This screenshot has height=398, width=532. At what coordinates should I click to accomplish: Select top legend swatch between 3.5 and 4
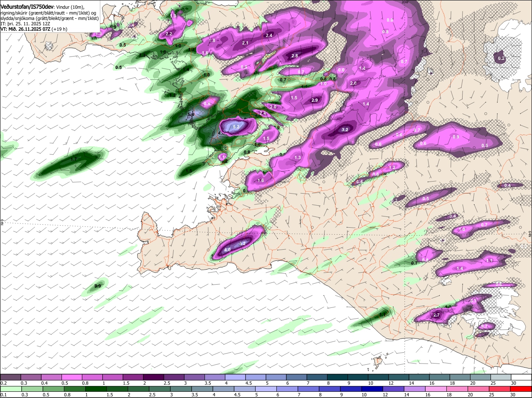[215, 377]
